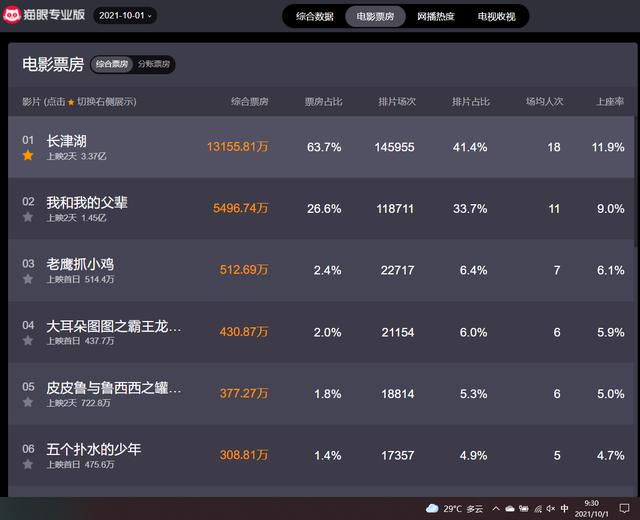
Task: Click the Maoyan cat logo icon
Action: pyautogui.click(x=11, y=15)
